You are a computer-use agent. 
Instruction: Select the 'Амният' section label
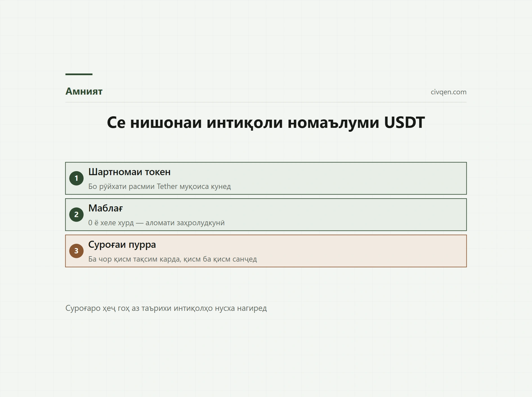pos(84,92)
